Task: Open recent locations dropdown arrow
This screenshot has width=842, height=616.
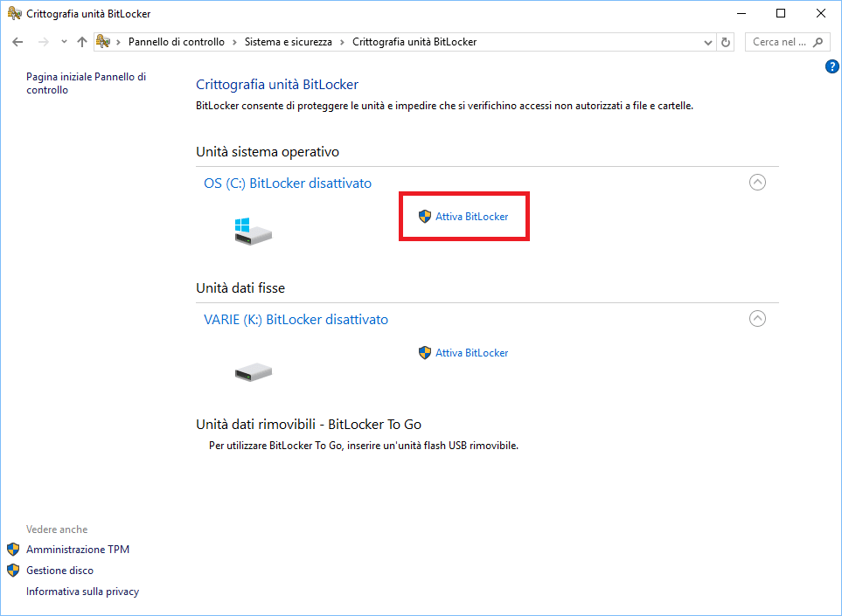Action: point(64,42)
